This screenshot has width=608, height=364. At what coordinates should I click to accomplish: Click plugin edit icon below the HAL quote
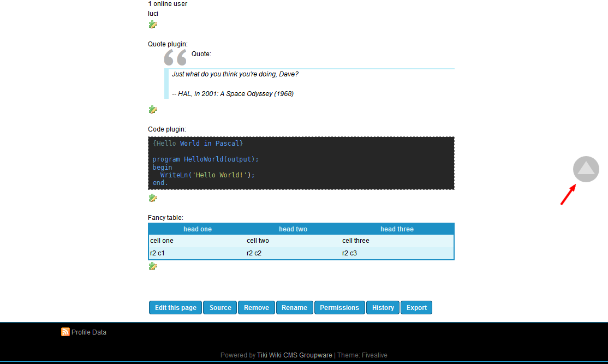pos(153,110)
